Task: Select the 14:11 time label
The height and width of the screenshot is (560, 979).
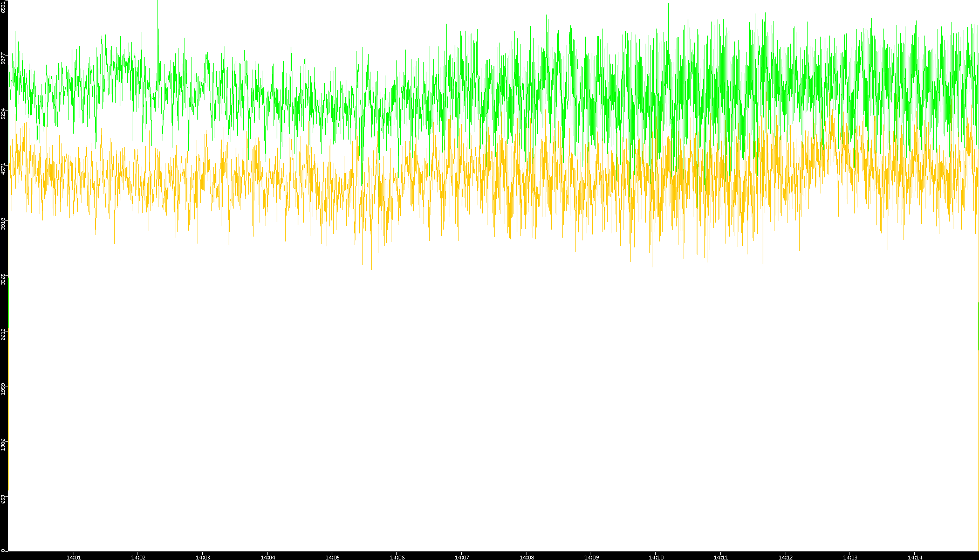Action: pyautogui.click(x=721, y=557)
